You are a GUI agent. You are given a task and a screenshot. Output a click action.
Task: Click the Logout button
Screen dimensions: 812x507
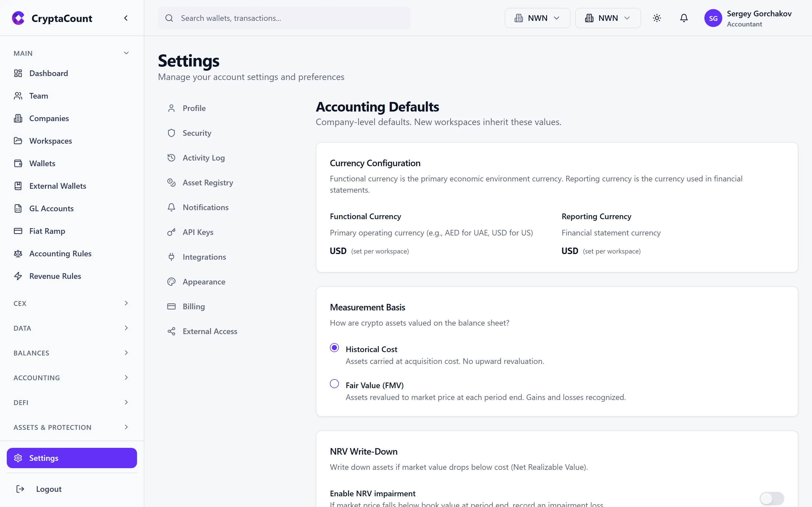point(49,489)
